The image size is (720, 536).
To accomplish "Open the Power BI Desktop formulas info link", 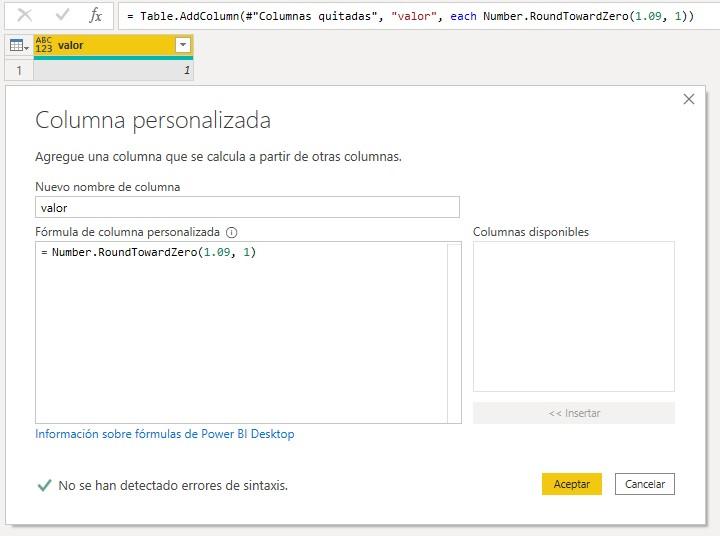I will [x=165, y=434].
